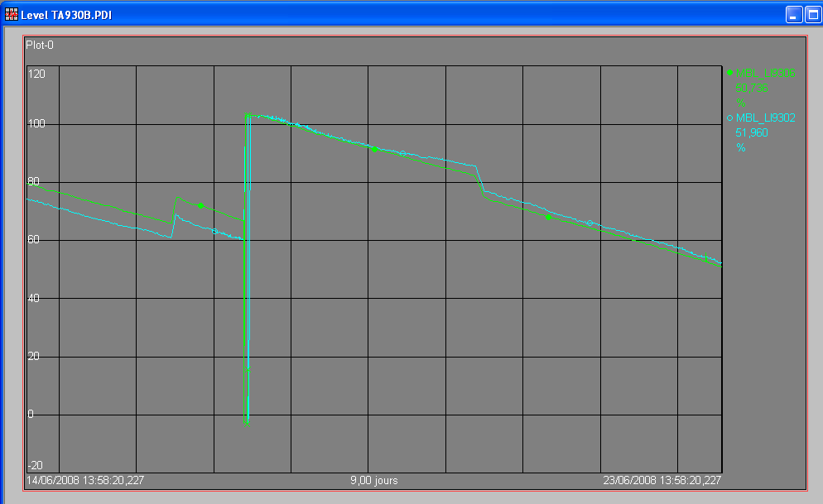Screen dimensions: 823x504
Task: Click the ProcessBook display icon in title bar
Action: click(x=12, y=14)
